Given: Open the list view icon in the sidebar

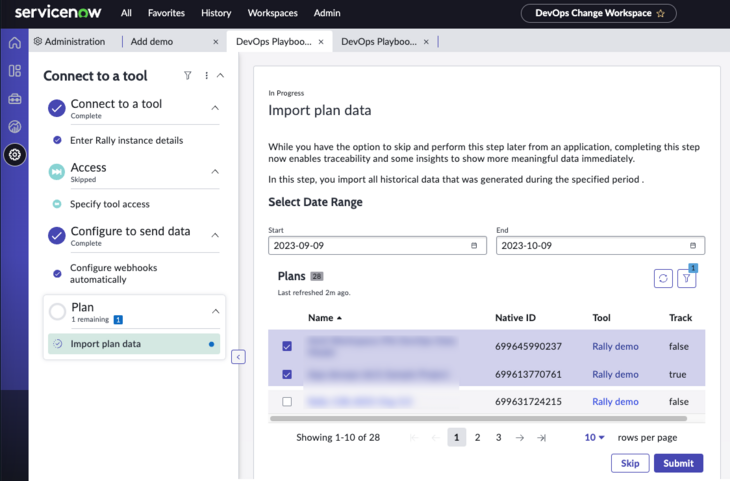Looking at the screenshot, I should pos(14,71).
